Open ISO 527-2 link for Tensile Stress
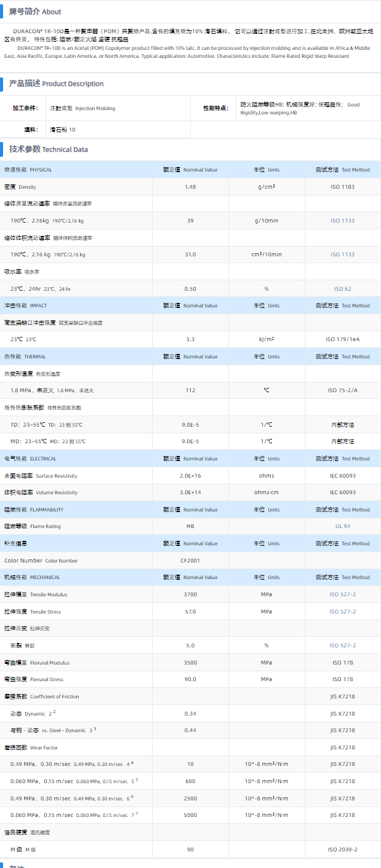 point(342,612)
